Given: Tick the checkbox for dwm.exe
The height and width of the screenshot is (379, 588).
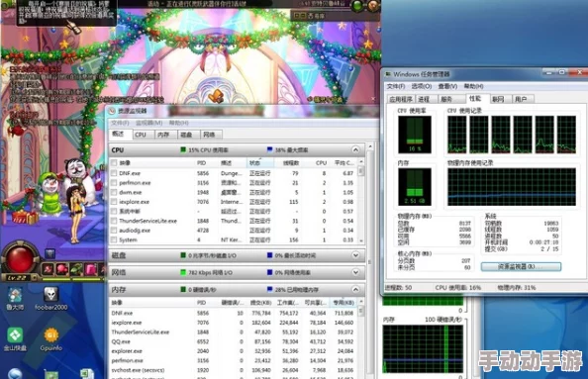Looking at the screenshot, I should (114, 192).
